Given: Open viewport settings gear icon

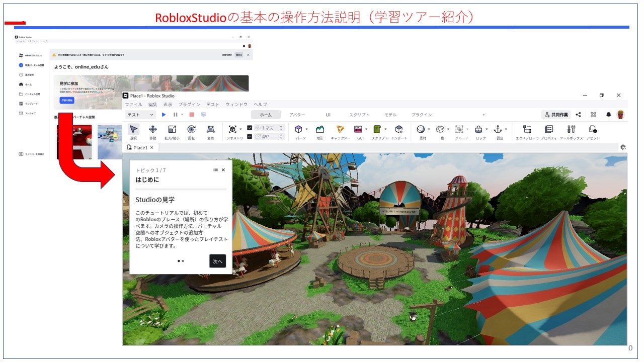Looking at the screenshot, I should pyautogui.click(x=623, y=147).
